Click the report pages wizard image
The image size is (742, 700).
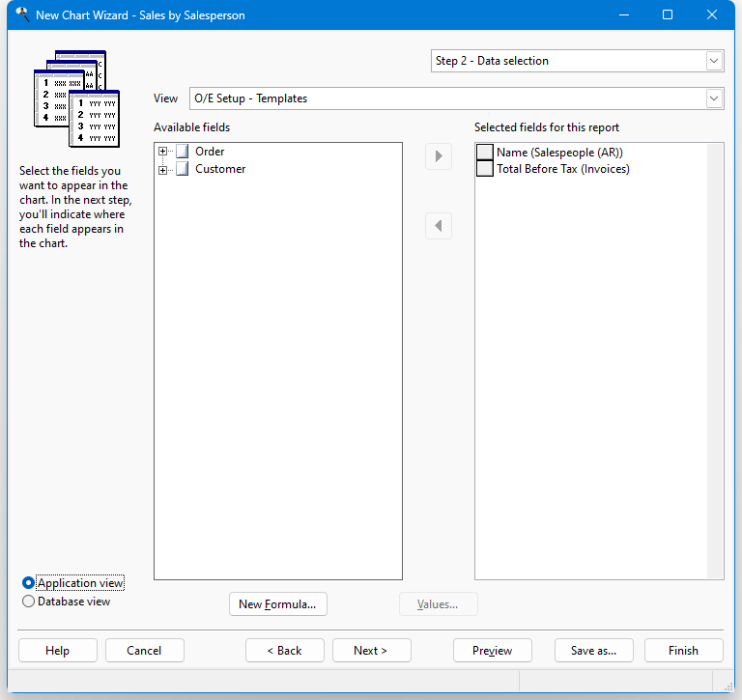coord(76,98)
